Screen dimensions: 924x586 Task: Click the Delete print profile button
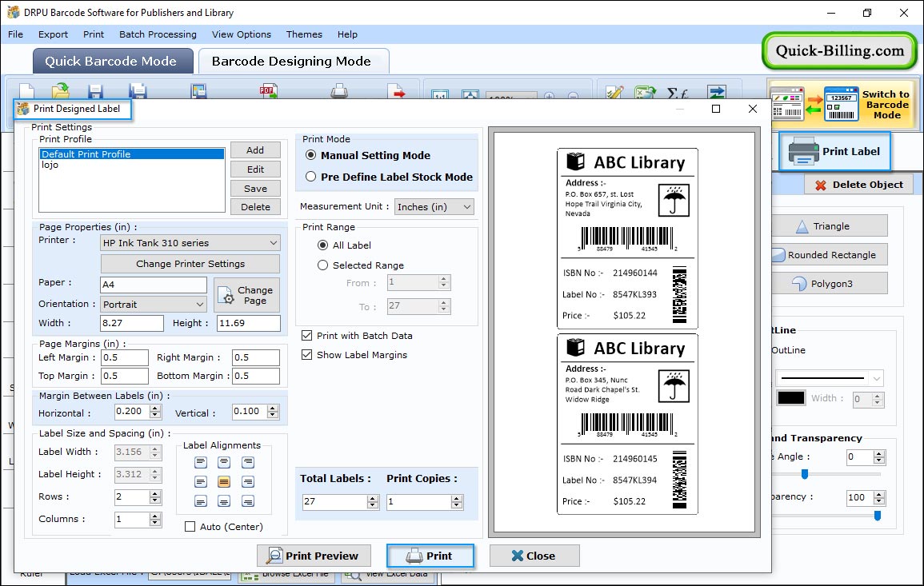pyautogui.click(x=255, y=207)
